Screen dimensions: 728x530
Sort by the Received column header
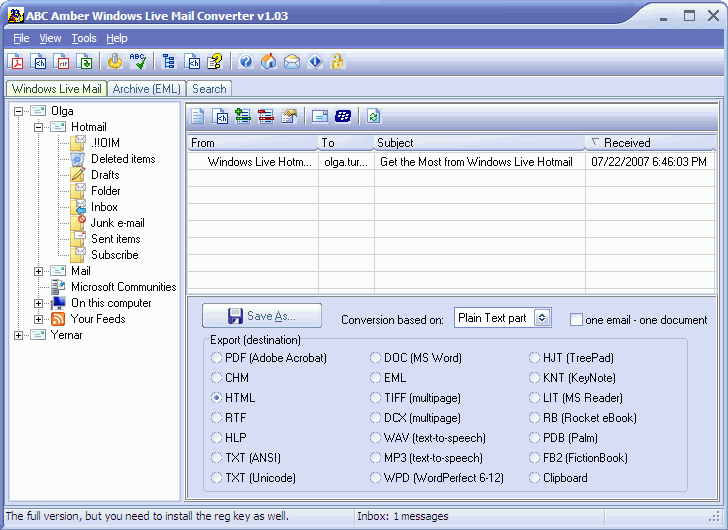coord(650,142)
